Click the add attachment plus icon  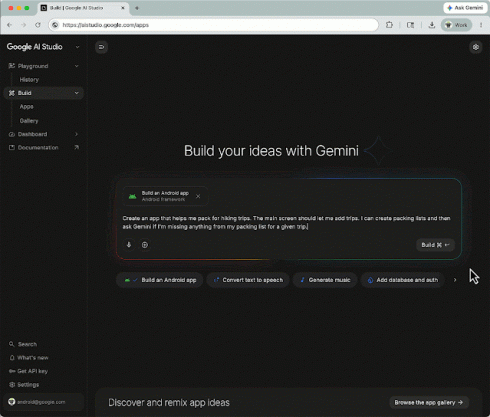(x=145, y=245)
